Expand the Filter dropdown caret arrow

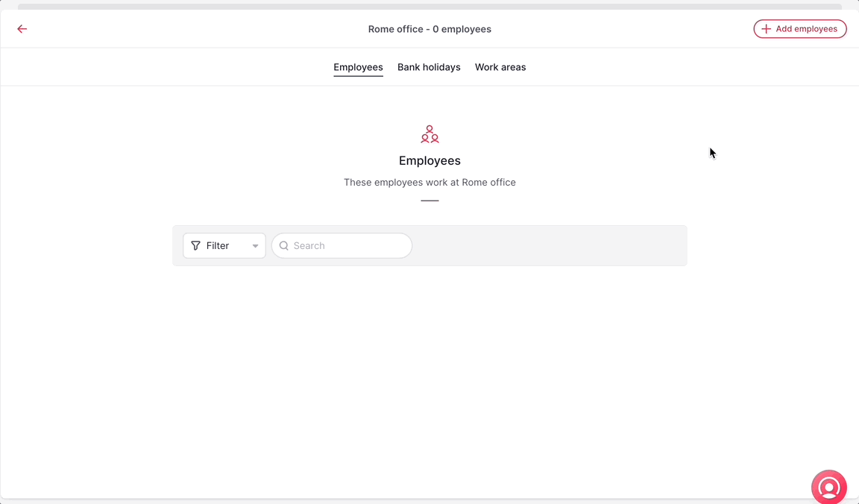(255, 246)
